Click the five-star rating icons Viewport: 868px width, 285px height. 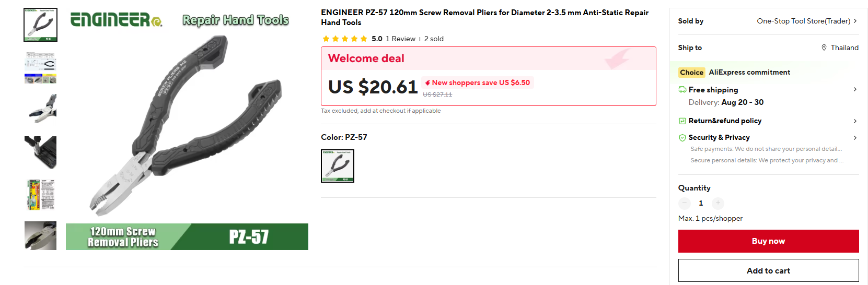coord(345,39)
